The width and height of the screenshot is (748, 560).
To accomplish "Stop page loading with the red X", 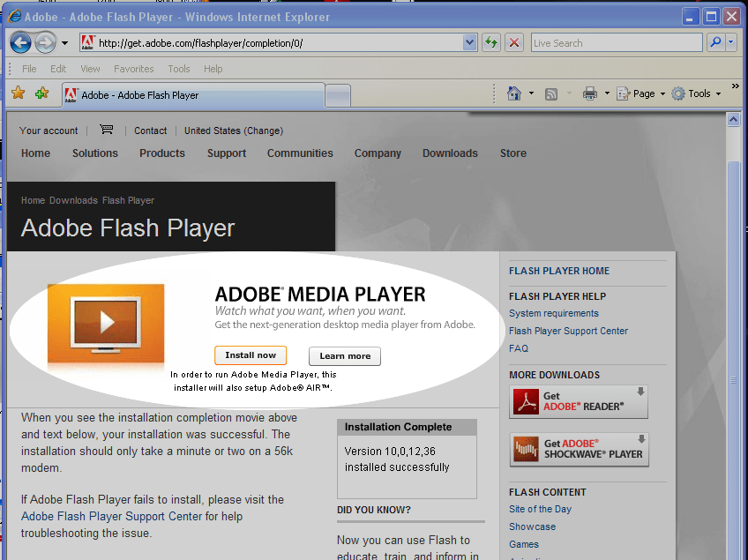I will (514, 41).
